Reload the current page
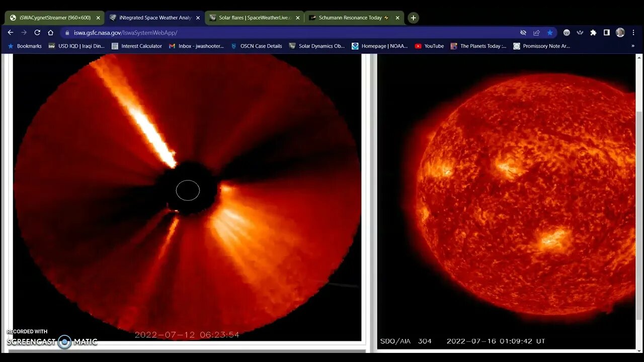Screen dimensions: 644x362 click(37, 32)
